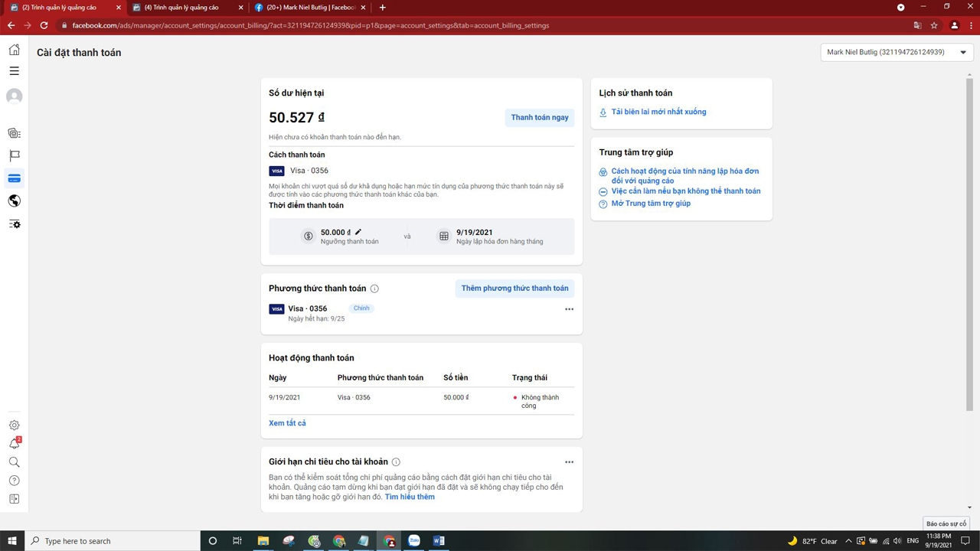
Task: Click the gear settings icon near sidebar bottom
Action: point(14,425)
